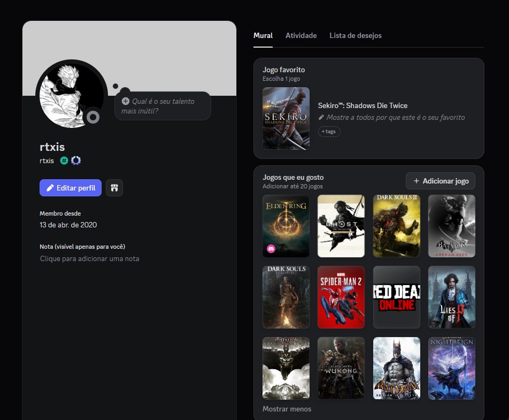Open the Spider-Man 2 game cover
The image size is (509, 420).
pos(341,297)
